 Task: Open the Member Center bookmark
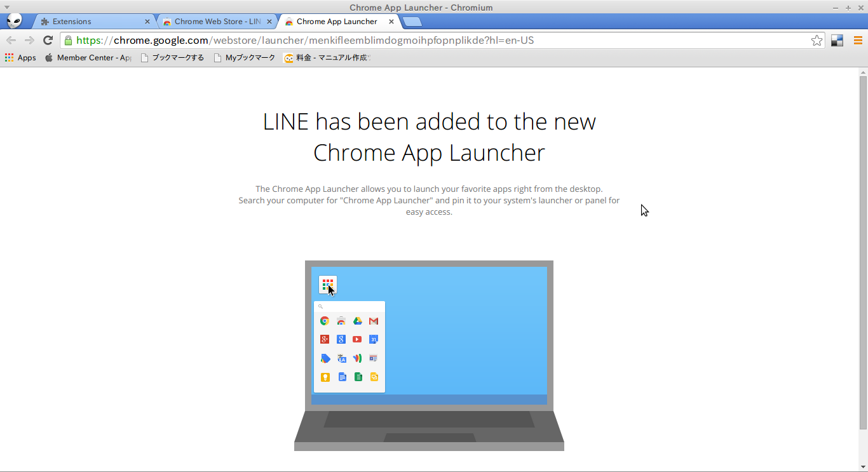click(88, 58)
